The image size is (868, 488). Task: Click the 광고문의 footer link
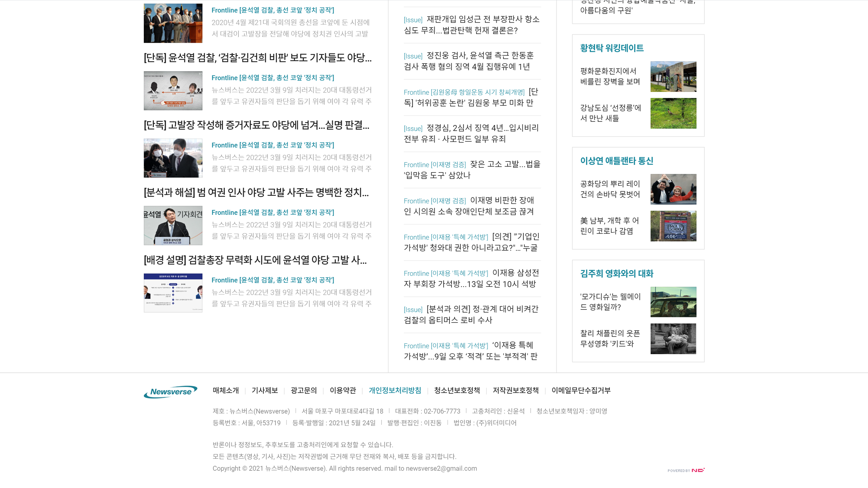[x=303, y=390]
